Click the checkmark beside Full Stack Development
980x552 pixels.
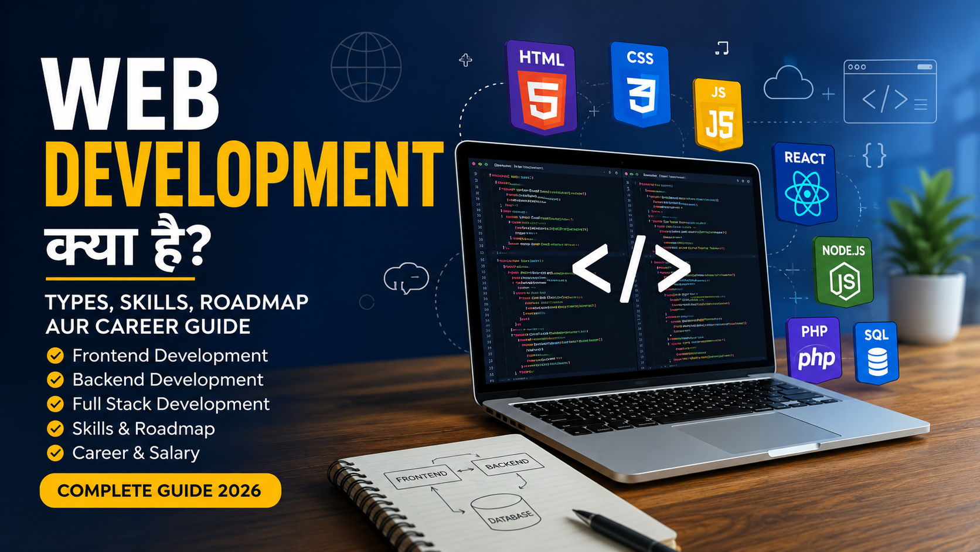pos(56,404)
